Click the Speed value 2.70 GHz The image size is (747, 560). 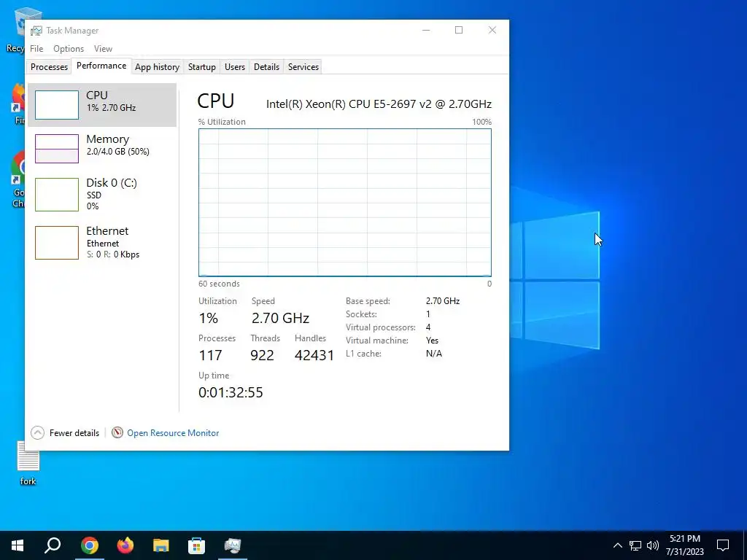click(280, 318)
